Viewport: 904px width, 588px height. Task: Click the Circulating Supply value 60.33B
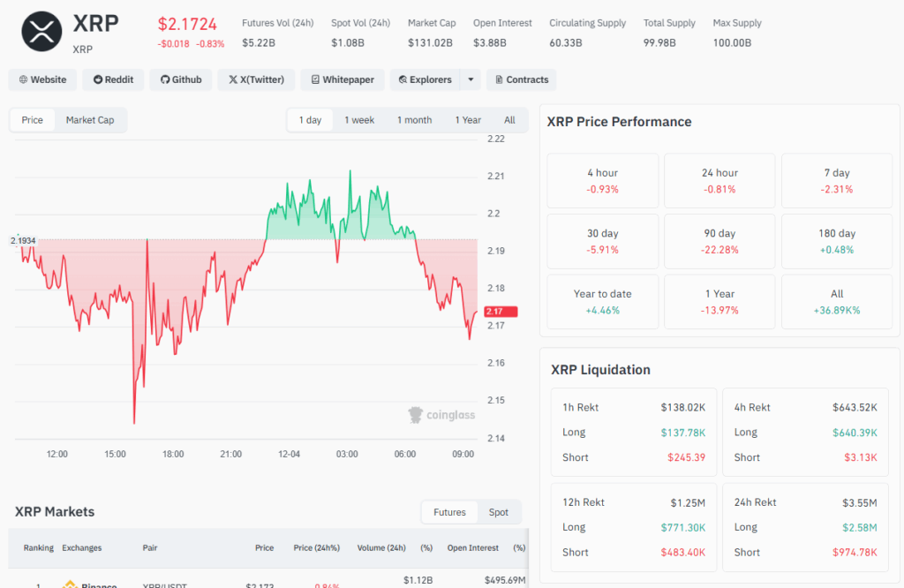point(566,42)
